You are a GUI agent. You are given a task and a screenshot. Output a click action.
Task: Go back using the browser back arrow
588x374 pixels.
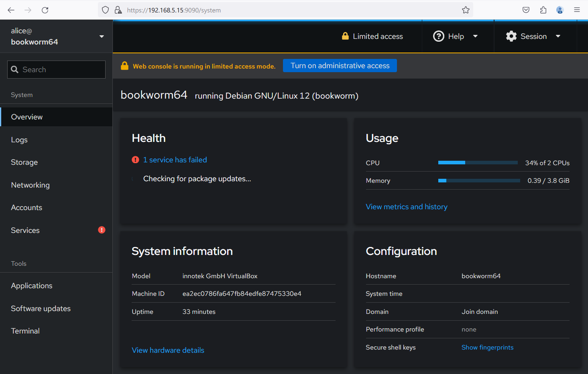coord(11,10)
